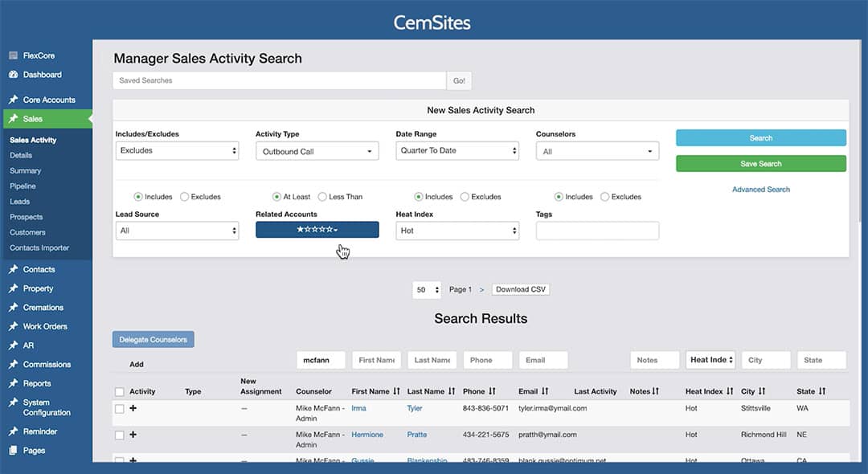Focus the Tags input field
The width and height of the screenshot is (868, 474).
click(x=597, y=231)
